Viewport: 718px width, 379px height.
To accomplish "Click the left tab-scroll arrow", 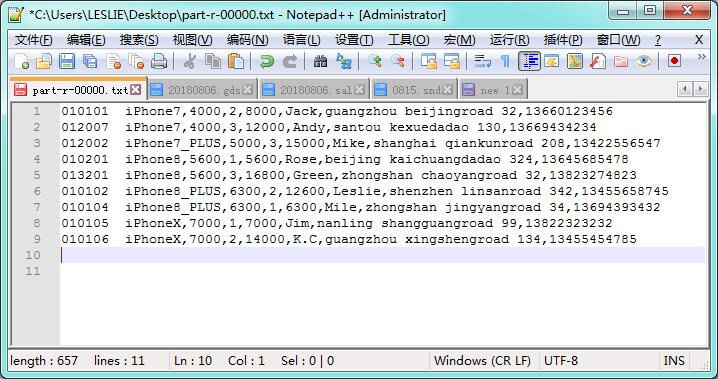I will pos(685,89).
